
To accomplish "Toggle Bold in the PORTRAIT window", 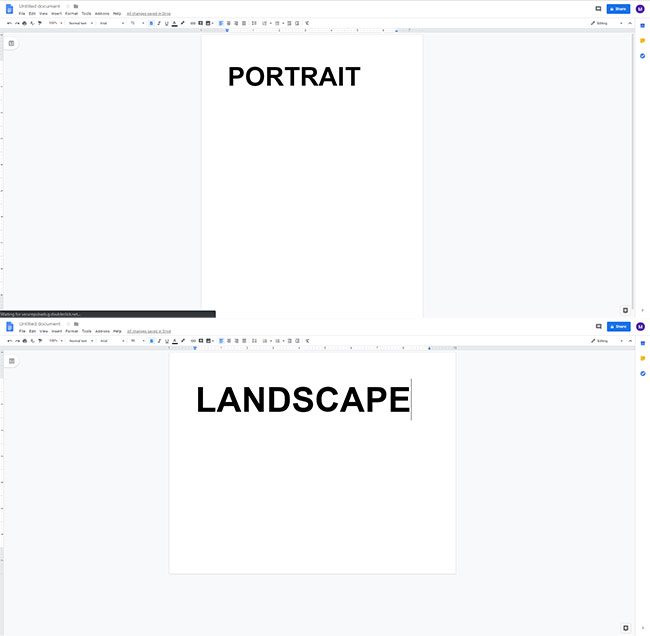I will click(x=151, y=23).
